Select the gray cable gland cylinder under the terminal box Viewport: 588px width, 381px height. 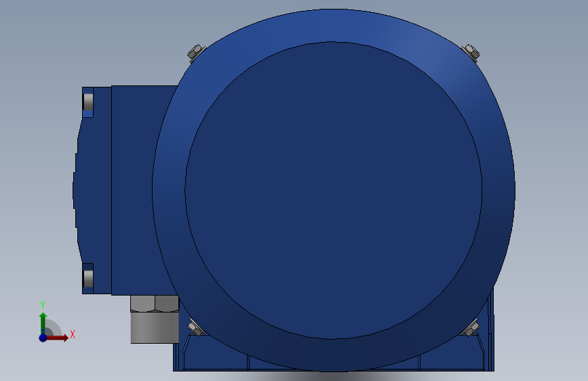pos(155,327)
